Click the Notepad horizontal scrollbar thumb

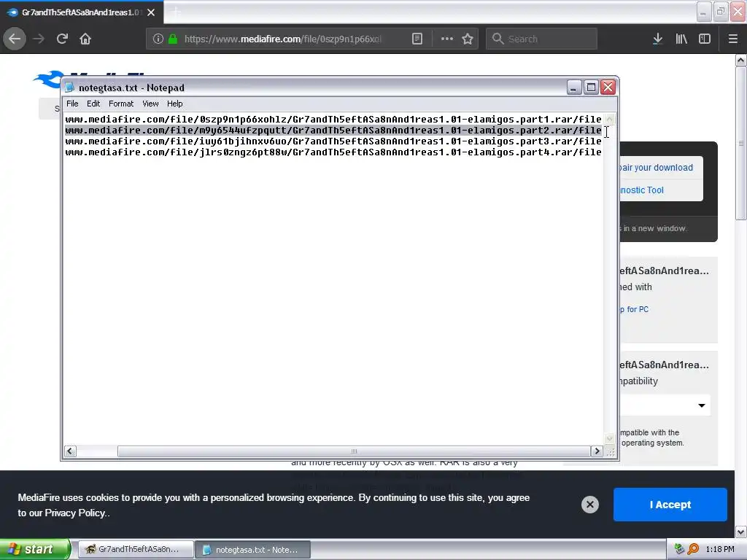click(354, 451)
